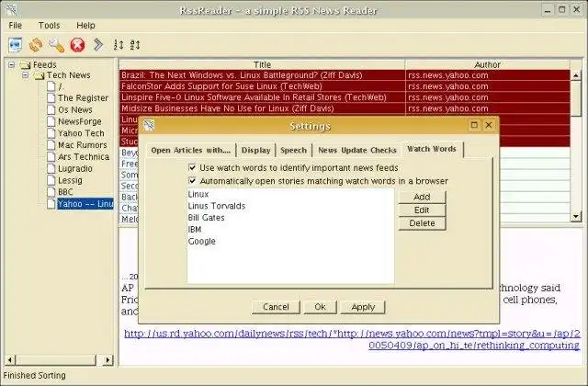Click article list scrollbar down arrow
Screen dimensions: 588x386
[576, 216]
